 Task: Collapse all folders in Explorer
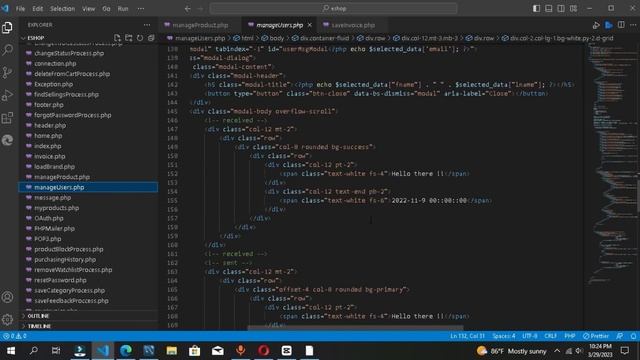coord(151,38)
